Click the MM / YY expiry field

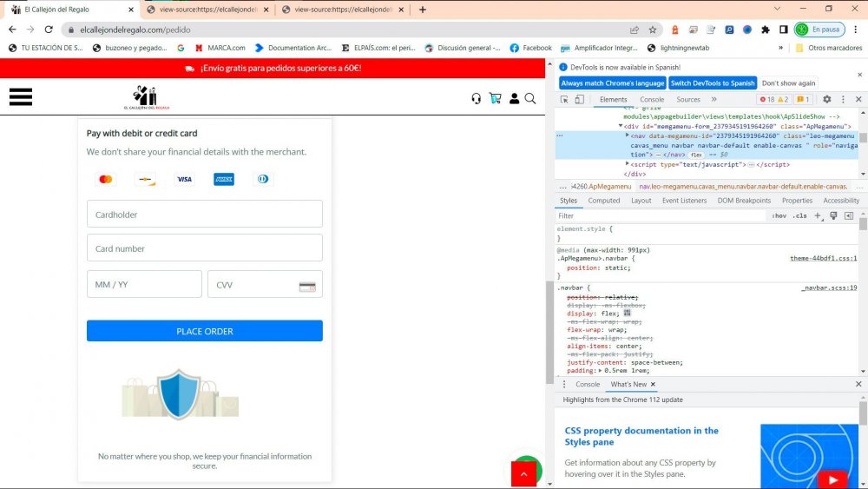click(144, 284)
